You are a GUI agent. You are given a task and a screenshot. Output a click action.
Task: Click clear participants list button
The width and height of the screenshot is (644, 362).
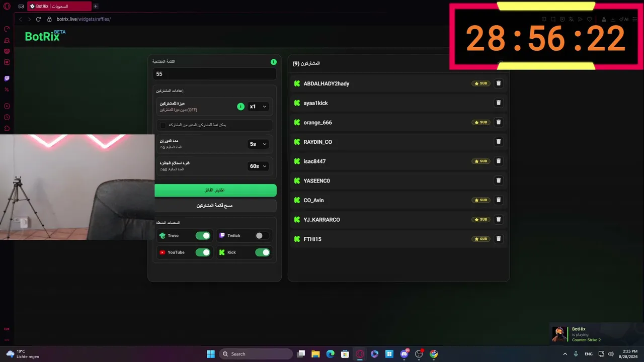click(215, 206)
